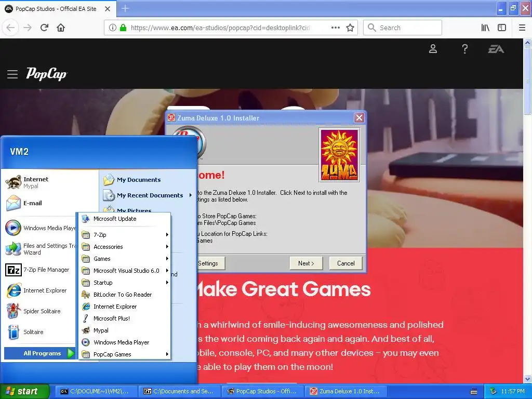The height and width of the screenshot is (399, 532).
Task: Click the EA help question mark icon
Action: 465,49
